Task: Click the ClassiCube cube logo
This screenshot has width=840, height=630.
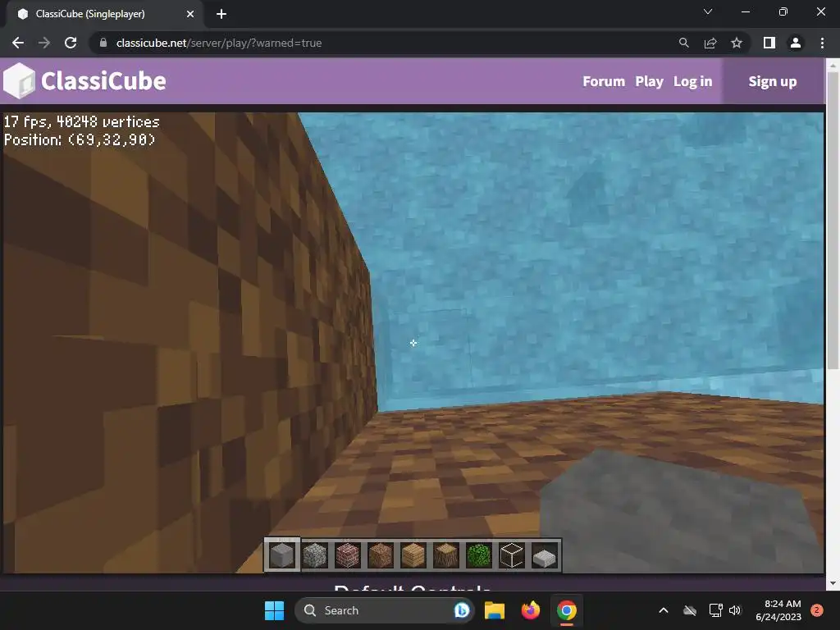Action: (20, 81)
